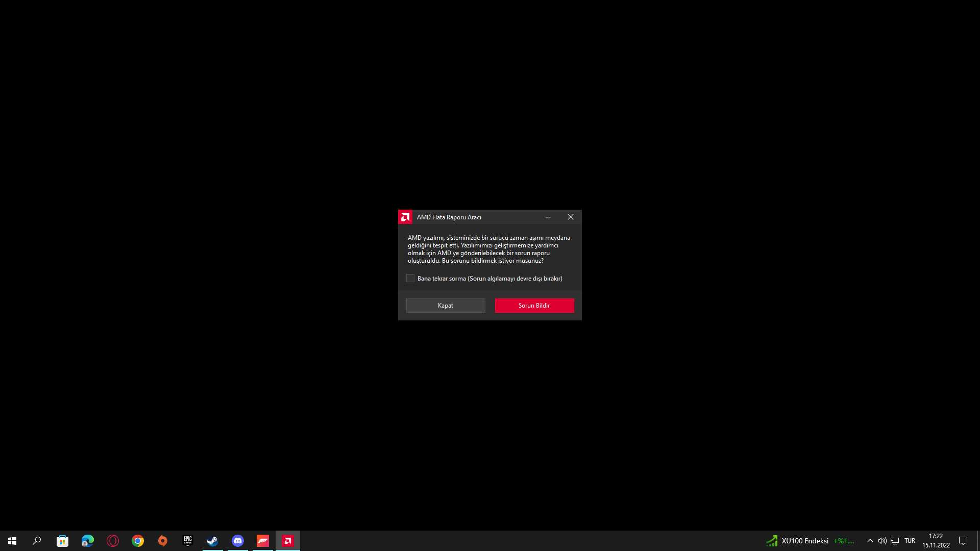Open Google Chrome from the taskbar
This screenshot has height=551, width=980.
pyautogui.click(x=137, y=541)
